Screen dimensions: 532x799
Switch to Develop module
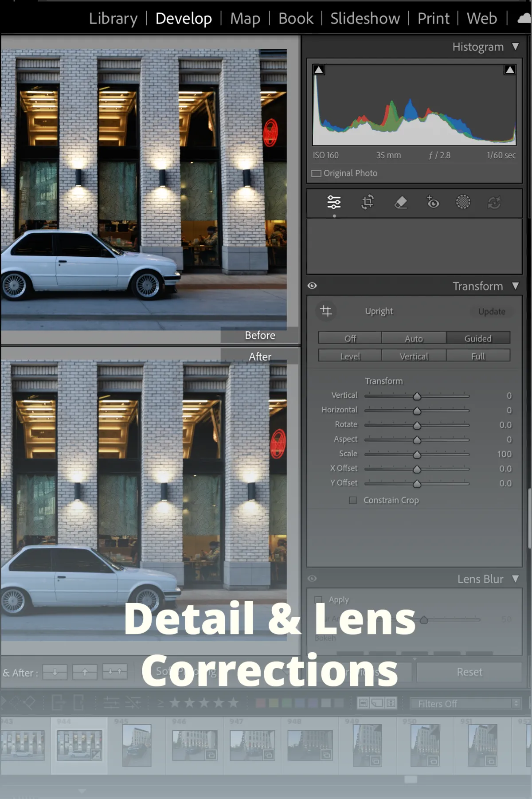(184, 18)
